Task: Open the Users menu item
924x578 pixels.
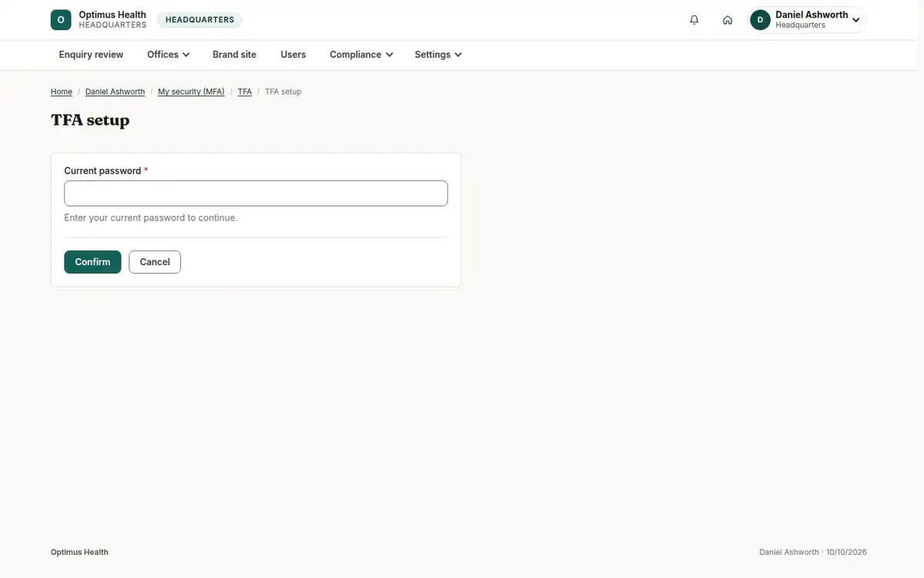Action: point(293,55)
